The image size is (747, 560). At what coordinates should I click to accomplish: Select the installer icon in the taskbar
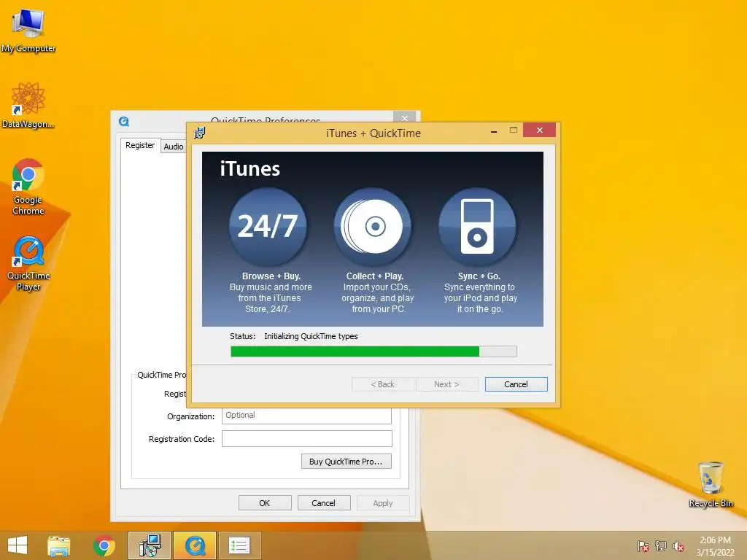(150, 545)
